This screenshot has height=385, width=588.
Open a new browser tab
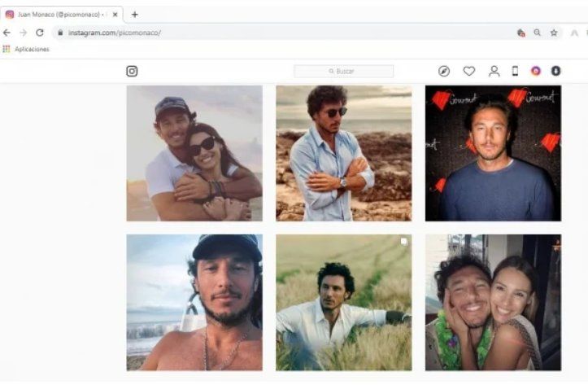tap(134, 14)
